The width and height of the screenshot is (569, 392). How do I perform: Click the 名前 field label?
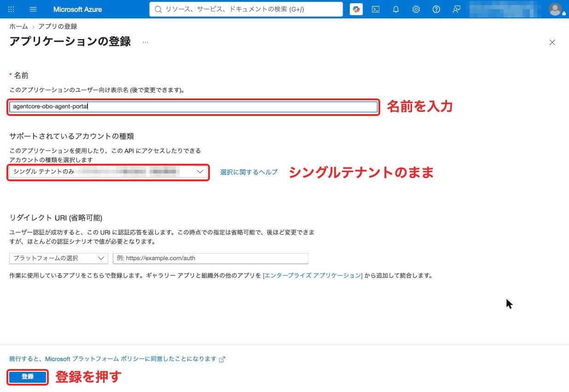[21, 75]
